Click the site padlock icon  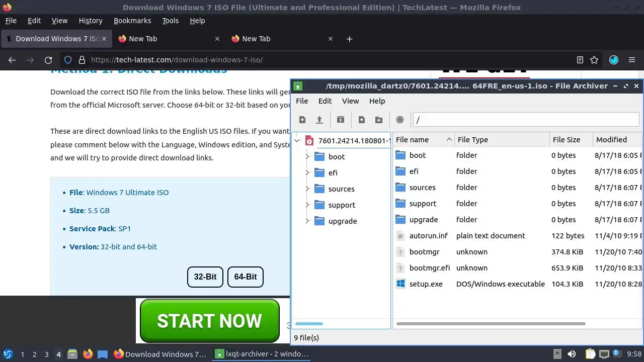[x=82, y=60]
